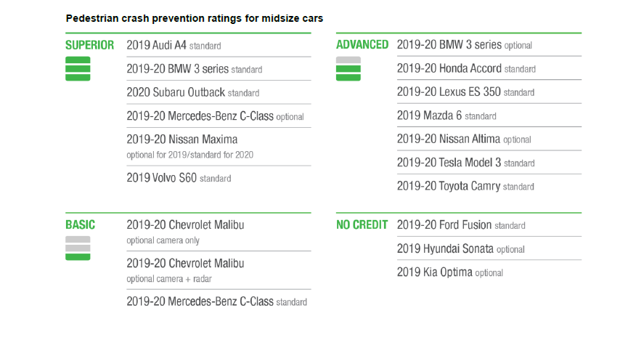Click the Advanced two-green-bar rating icon
Screen dimensions: 644x361
[x=349, y=68]
